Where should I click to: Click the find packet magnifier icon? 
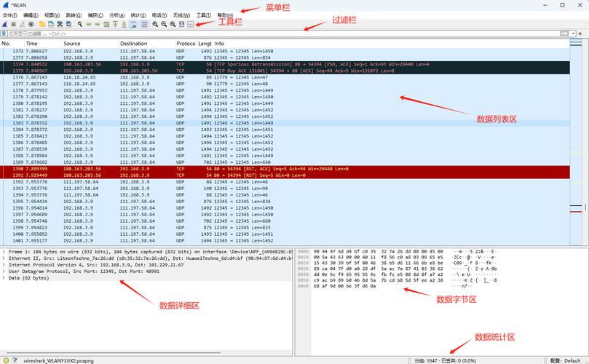tap(79, 24)
